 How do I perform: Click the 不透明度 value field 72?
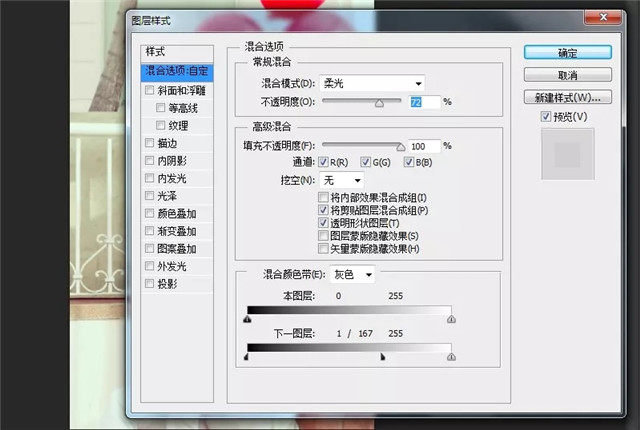coord(424,102)
